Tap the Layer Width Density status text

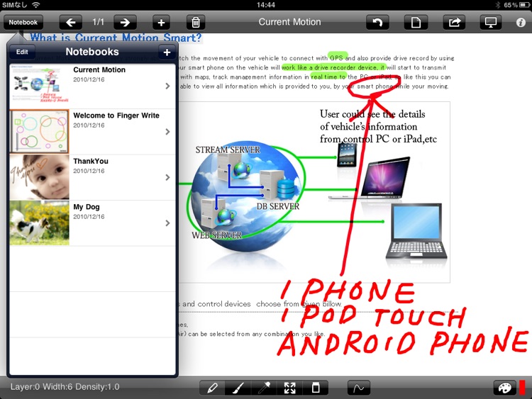(x=65, y=387)
